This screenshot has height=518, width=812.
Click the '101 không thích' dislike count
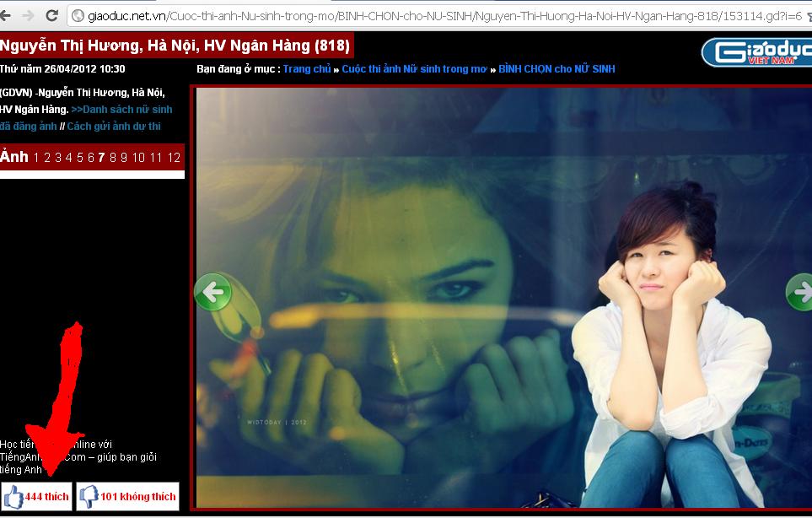(x=138, y=497)
